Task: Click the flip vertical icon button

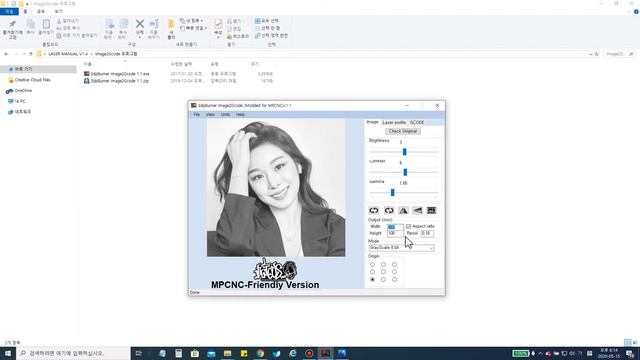Action: 417,210
